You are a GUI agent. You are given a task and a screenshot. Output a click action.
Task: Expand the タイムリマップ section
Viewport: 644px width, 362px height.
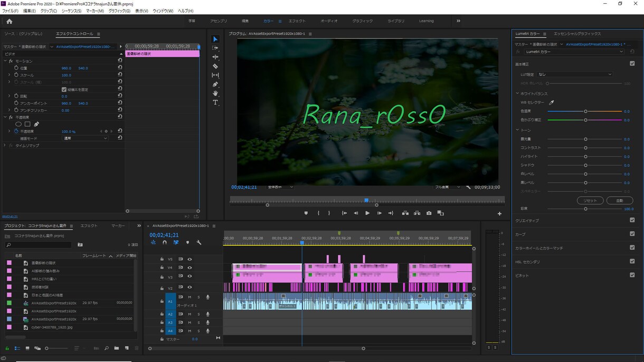(x=5, y=145)
